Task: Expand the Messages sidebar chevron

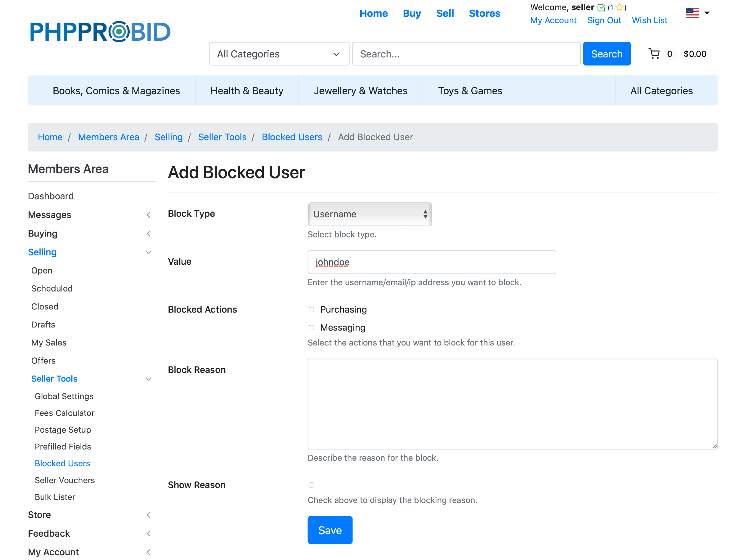Action: click(x=149, y=215)
